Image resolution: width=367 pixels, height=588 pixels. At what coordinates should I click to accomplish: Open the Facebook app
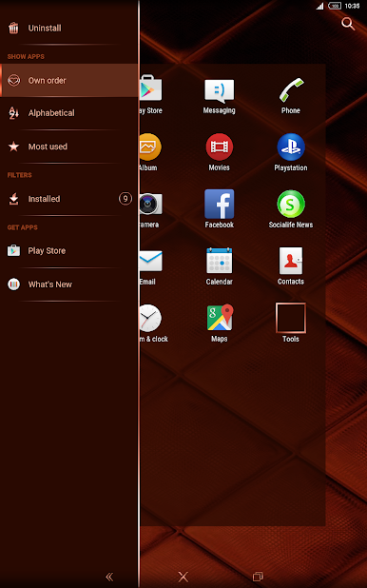point(220,209)
